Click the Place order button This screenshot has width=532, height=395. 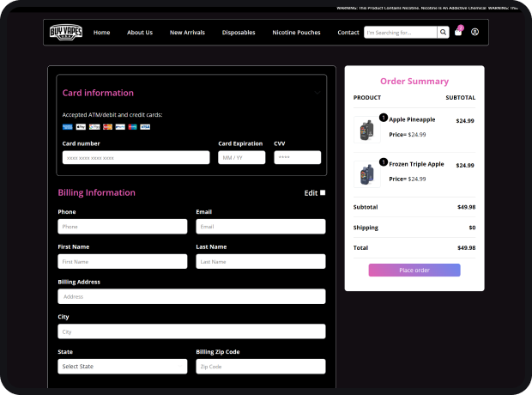(x=414, y=270)
